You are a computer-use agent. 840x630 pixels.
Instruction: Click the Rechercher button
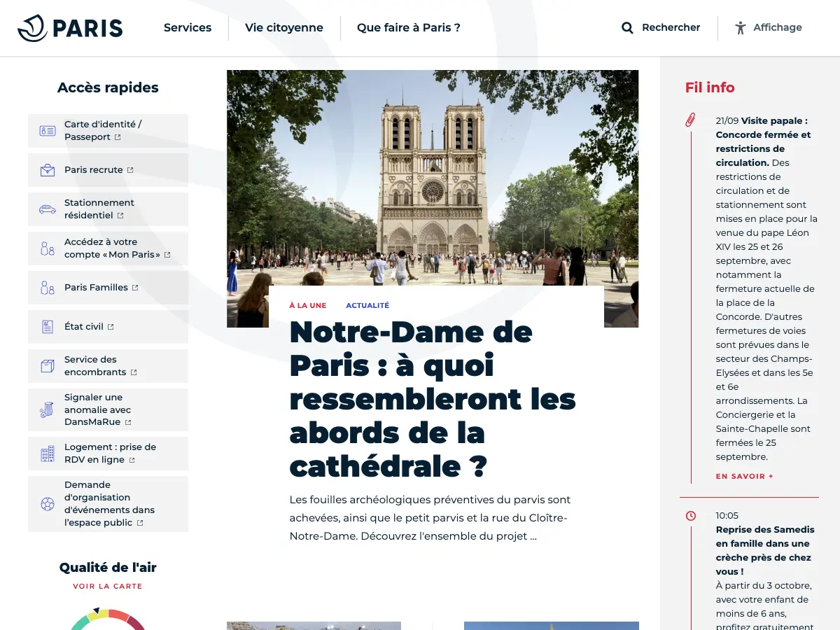(661, 28)
